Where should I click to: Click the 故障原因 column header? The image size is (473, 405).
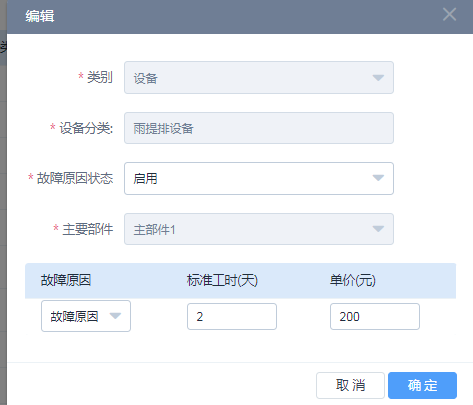point(66,280)
